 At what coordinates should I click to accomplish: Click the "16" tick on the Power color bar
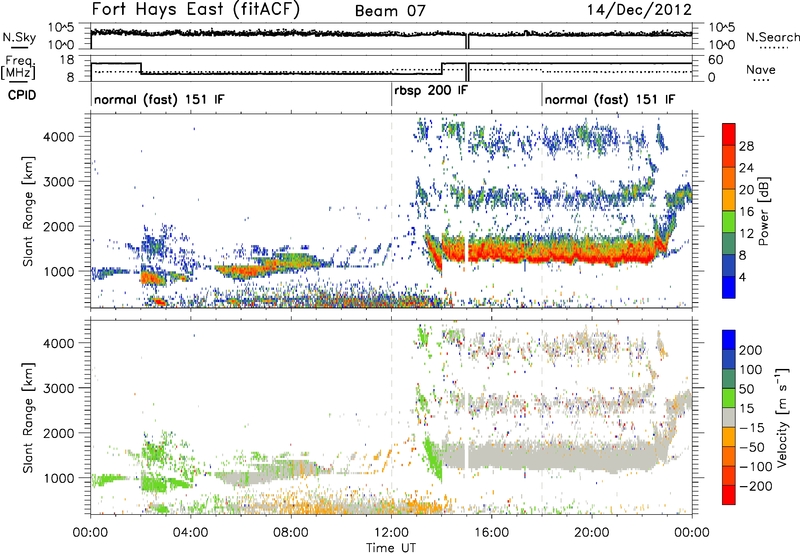point(746,212)
